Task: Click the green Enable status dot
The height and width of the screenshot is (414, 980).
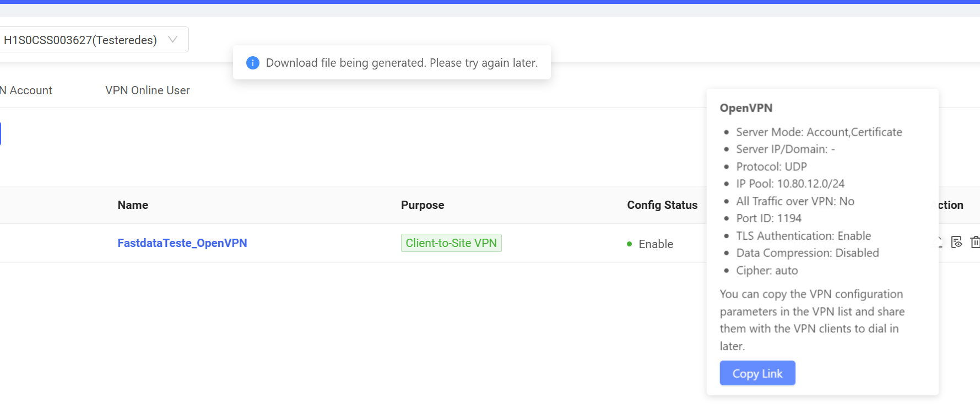Action: point(629,244)
